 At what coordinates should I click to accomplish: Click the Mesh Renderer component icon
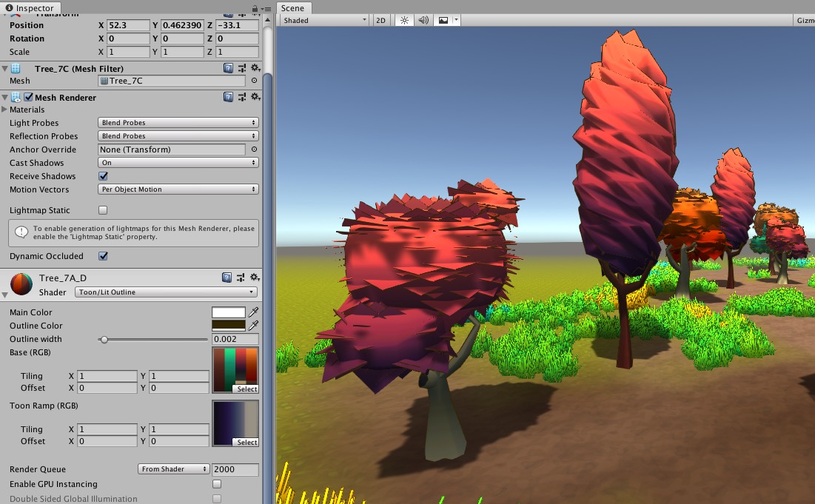pos(16,97)
